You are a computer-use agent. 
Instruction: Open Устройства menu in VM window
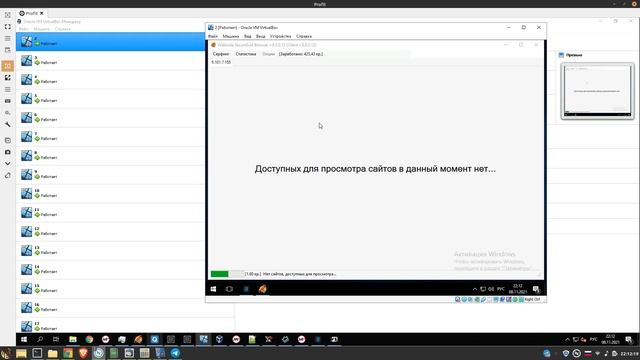tap(280, 36)
